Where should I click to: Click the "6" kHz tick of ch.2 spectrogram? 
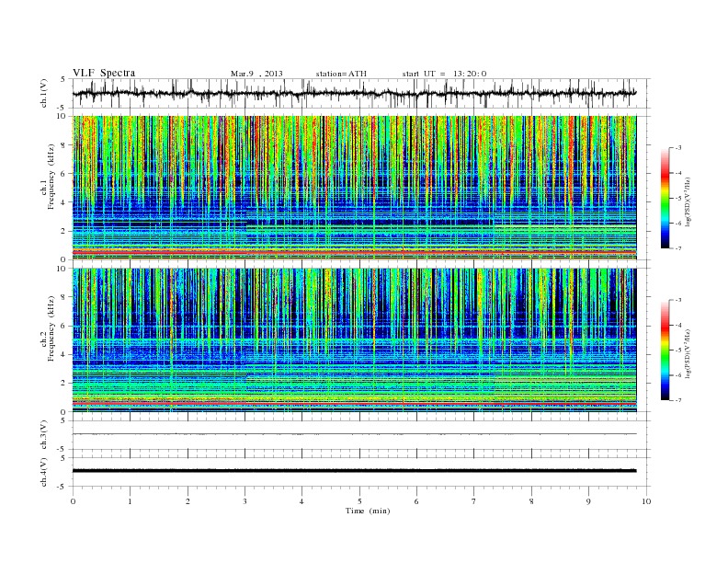click(64, 326)
